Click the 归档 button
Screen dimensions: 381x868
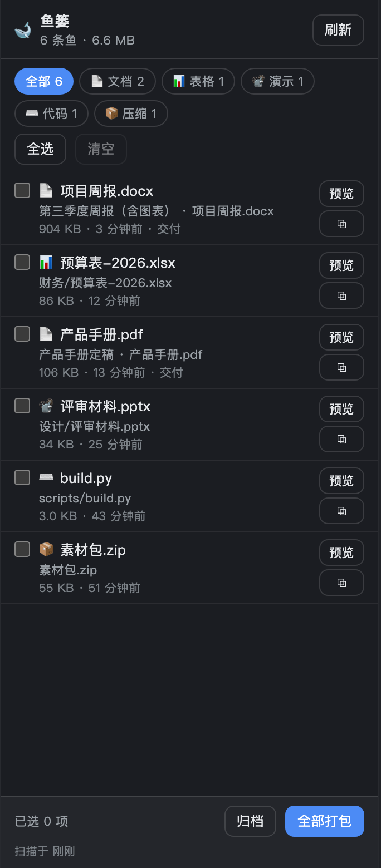tap(250, 821)
